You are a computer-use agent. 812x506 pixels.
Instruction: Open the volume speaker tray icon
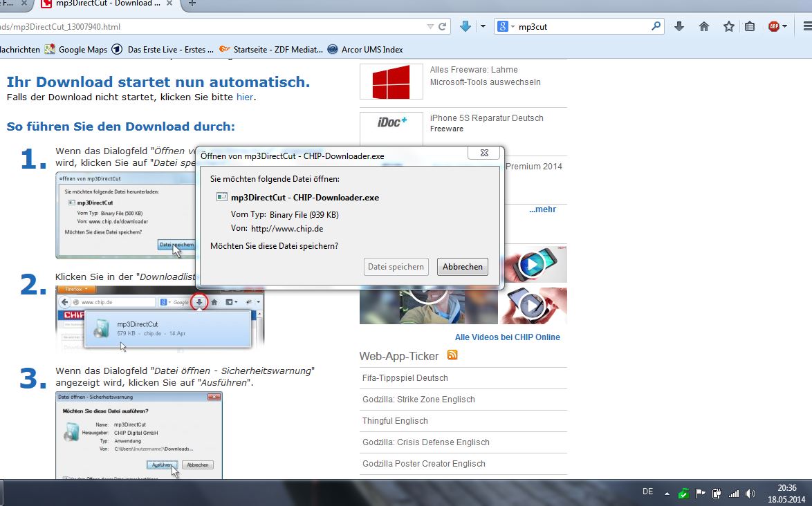tap(750, 494)
